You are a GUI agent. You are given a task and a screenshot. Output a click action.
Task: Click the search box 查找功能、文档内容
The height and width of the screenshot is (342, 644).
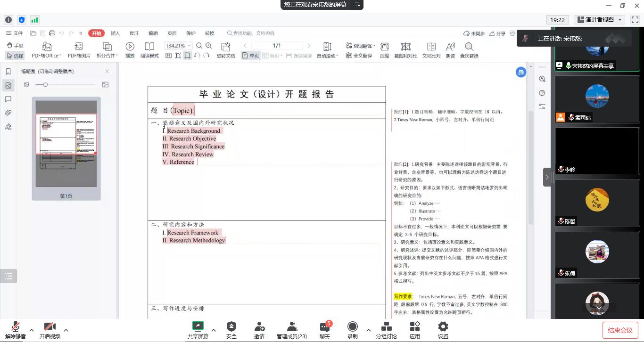coord(251,33)
